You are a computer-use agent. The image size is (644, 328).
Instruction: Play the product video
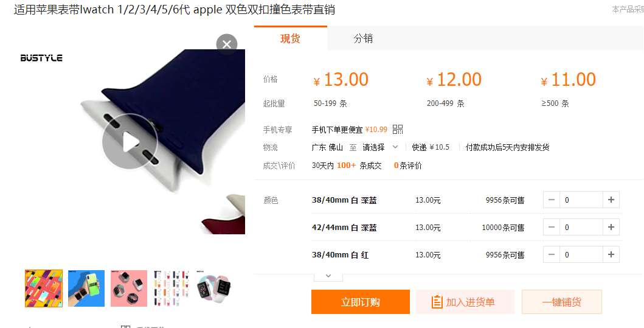130,141
